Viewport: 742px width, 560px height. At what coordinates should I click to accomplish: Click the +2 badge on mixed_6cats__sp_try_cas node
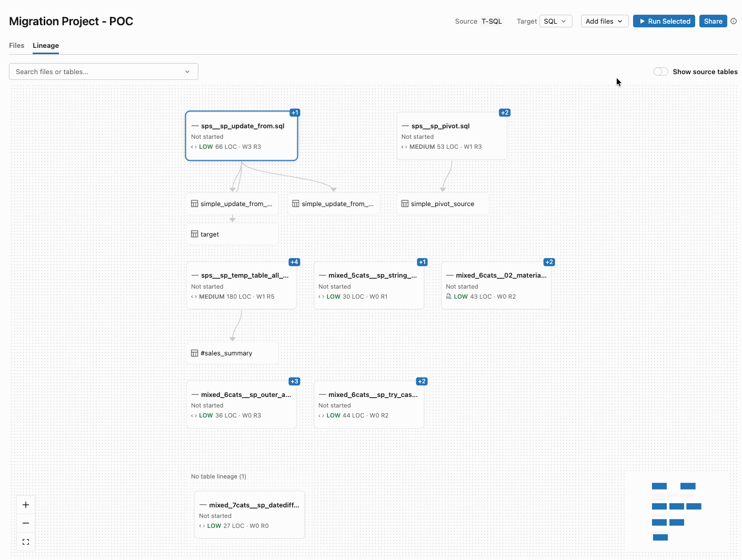coord(422,381)
